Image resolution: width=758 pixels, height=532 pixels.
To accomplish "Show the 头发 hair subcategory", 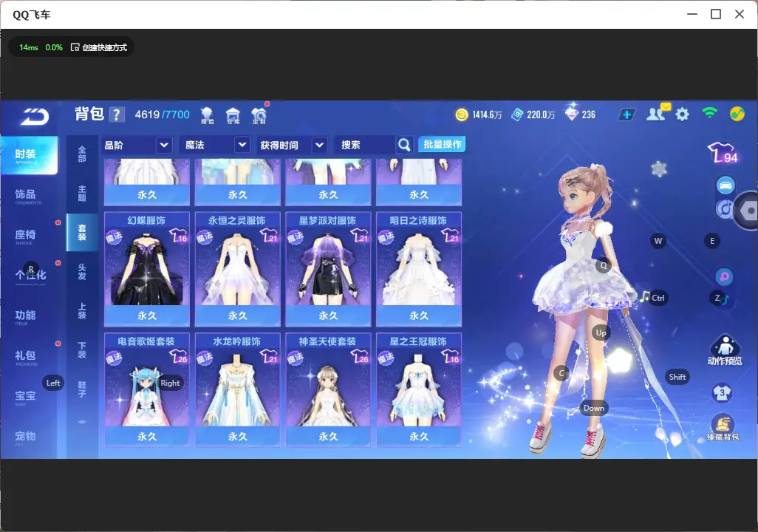I will tap(82, 272).
